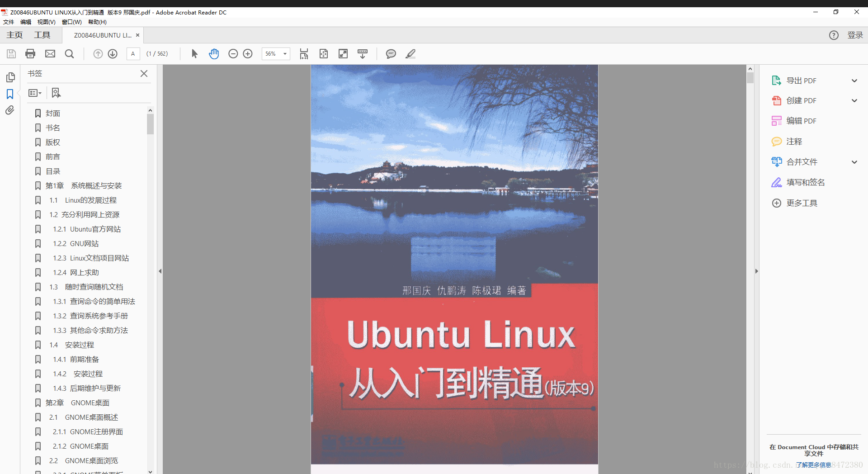
Task: Jump to the 封面 bookmark
Action: [52, 114]
